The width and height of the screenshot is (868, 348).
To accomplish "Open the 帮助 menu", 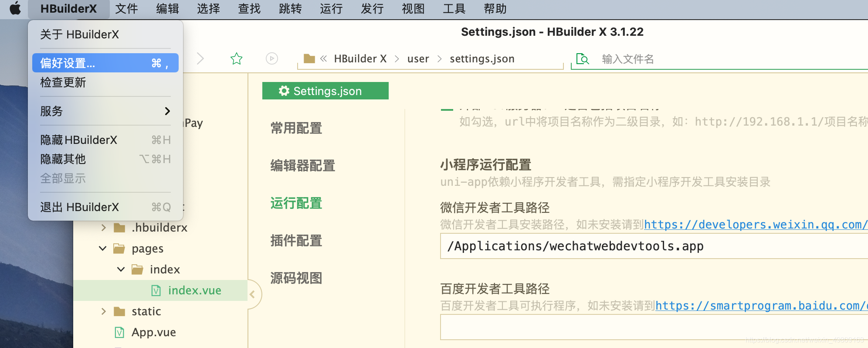I will click(495, 9).
